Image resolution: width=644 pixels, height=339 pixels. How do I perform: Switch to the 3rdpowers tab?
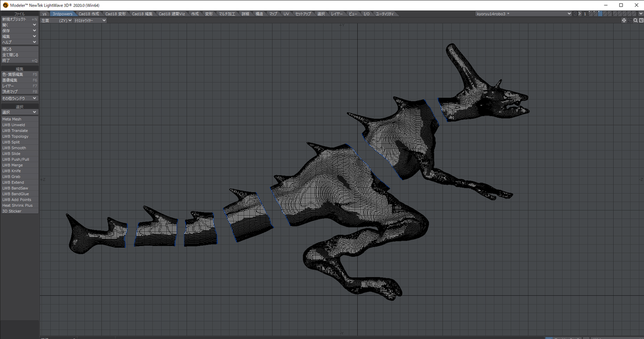(63, 13)
